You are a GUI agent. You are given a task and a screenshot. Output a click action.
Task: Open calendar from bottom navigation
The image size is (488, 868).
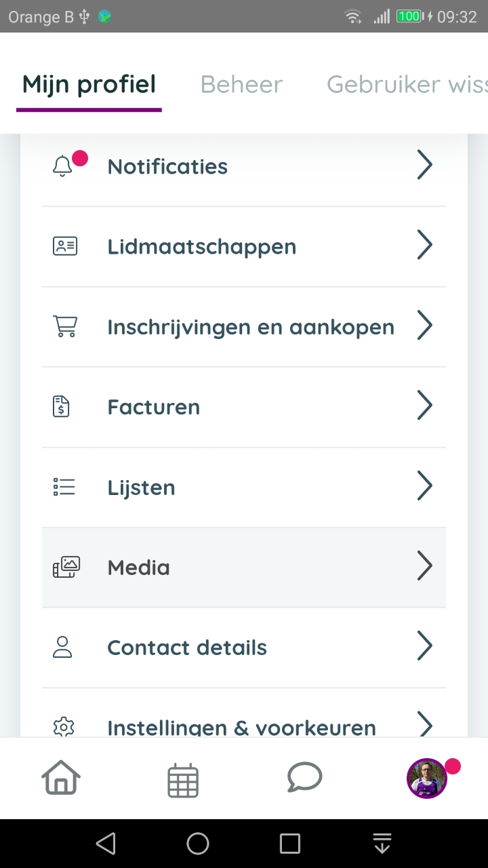183,780
